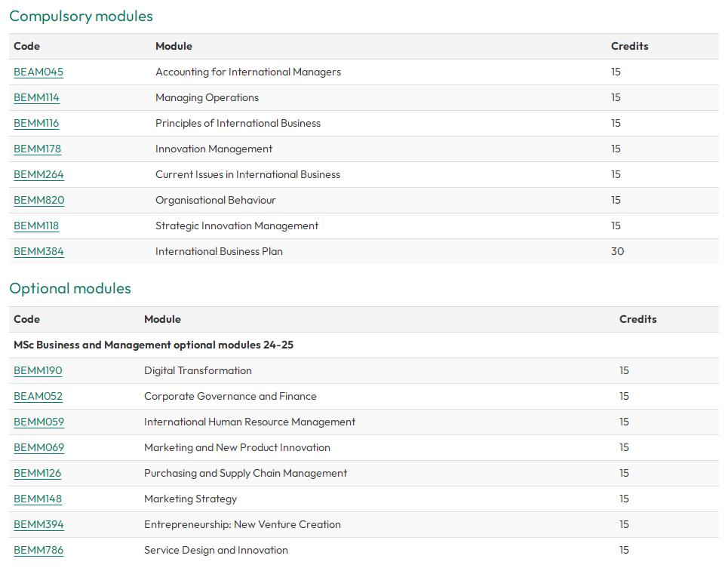Open the BEMM059 module link
This screenshot has height=574, width=728.
pyautogui.click(x=39, y=422)
